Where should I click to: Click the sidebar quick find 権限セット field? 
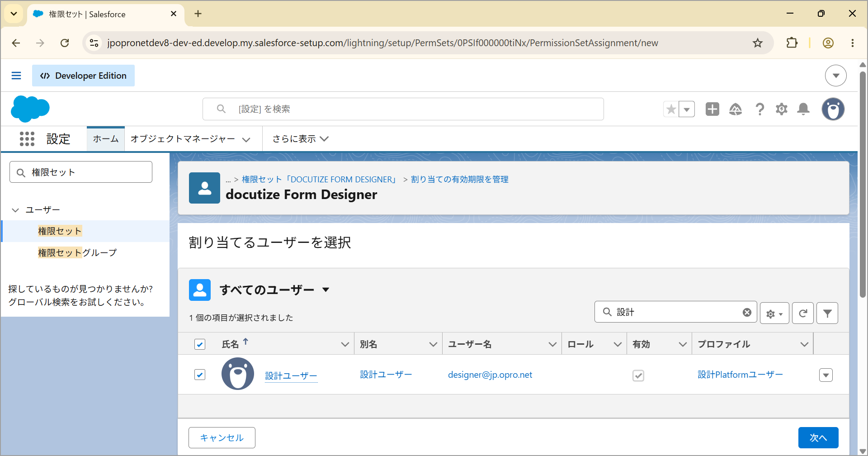point(81,172)
